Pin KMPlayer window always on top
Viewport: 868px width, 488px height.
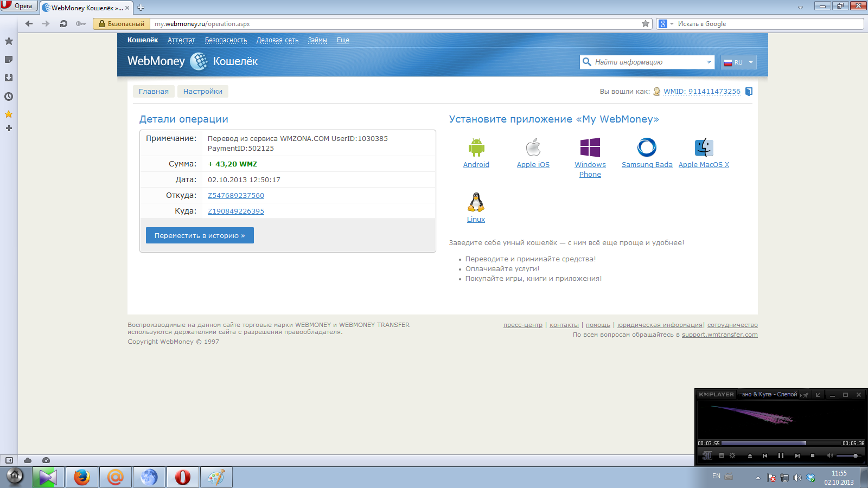pyautogui.click(x=806, y=395)
